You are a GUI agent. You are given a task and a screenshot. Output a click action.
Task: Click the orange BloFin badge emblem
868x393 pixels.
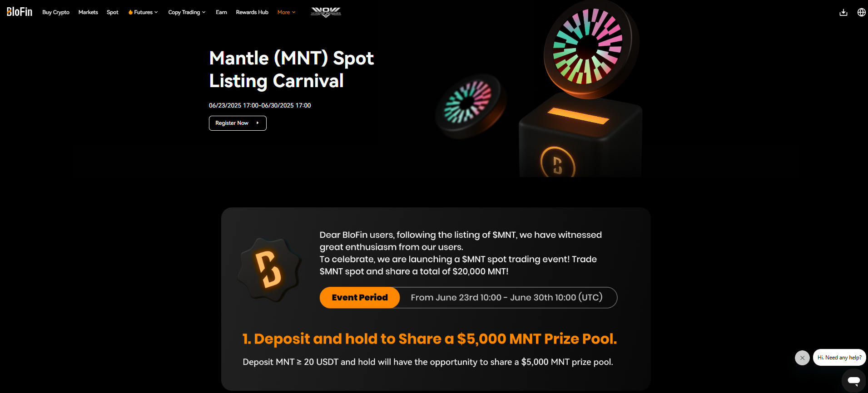tap(268, 270)
